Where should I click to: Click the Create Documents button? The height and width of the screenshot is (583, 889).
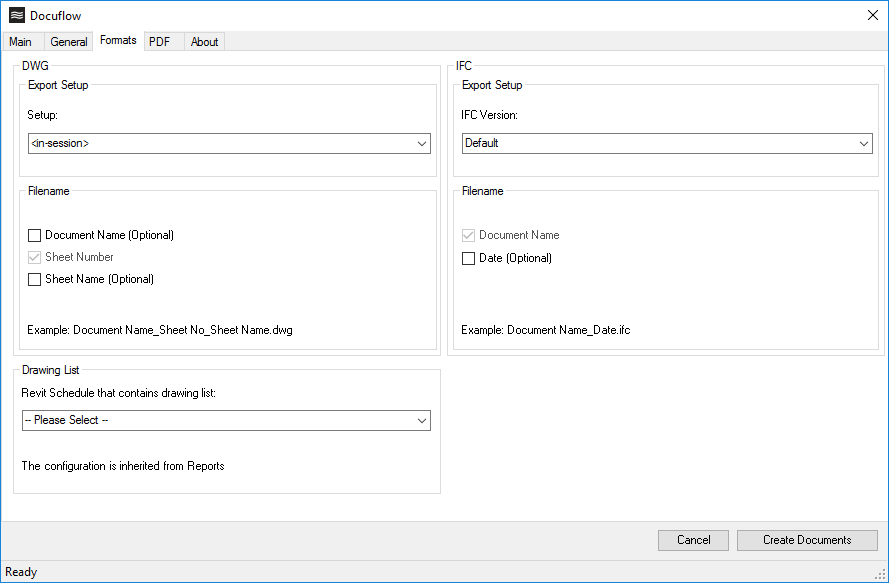806,540
